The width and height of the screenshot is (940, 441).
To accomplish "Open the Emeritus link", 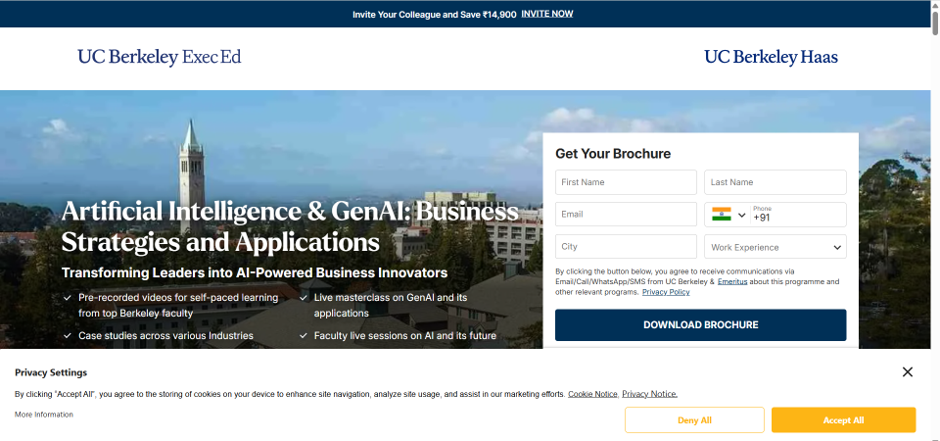I will pos(732,282).
